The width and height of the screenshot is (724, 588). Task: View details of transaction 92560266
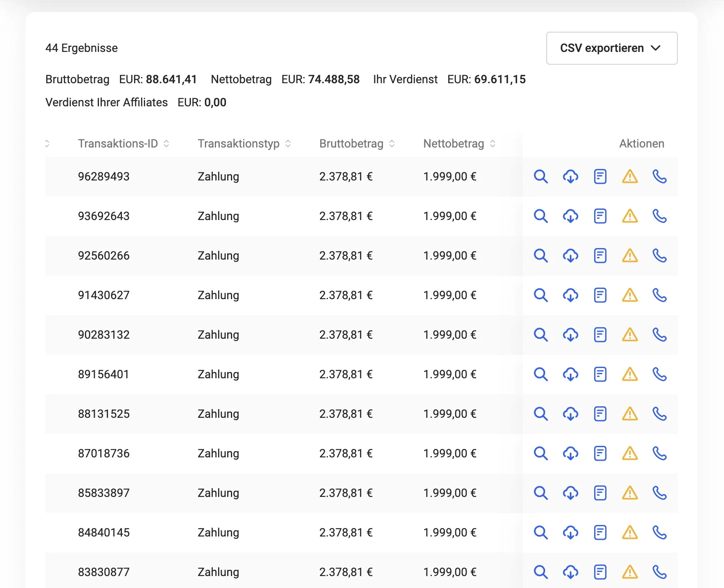(541, 255)
